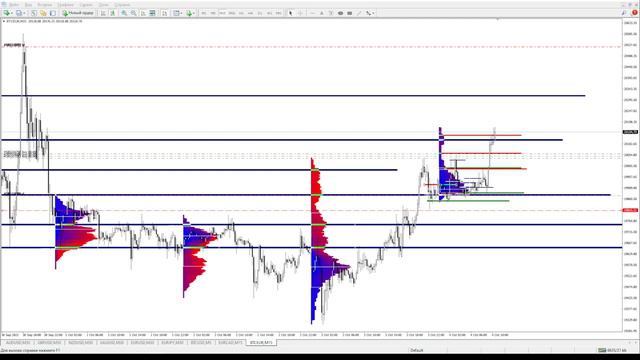
Task: Open the Справка menu
Action: (x=122, y=5)
